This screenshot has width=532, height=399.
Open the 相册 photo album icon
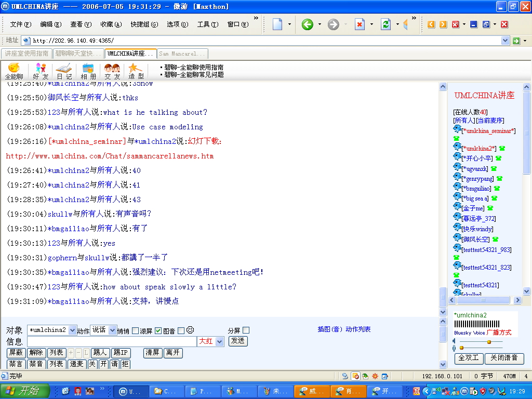(88, 71)
